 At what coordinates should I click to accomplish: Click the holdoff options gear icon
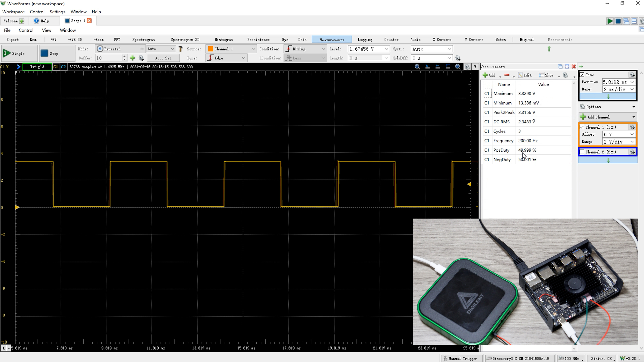click(458, 58)
